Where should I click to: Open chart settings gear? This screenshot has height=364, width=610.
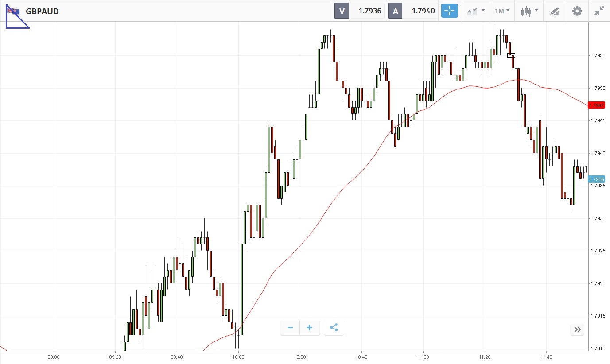pyautogui.click(x=577, y=11)
